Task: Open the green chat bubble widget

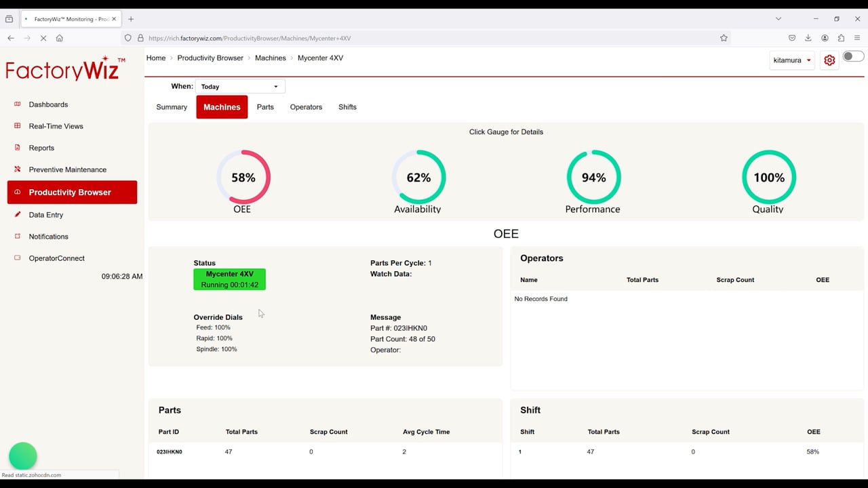Action: [23, 456]
